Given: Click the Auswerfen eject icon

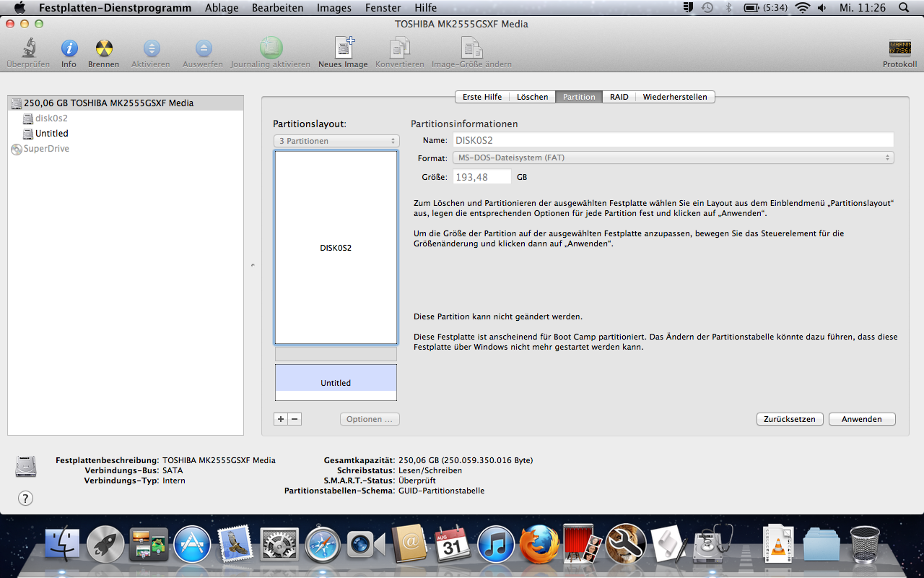Looking at the screenshot, I should pos(203,48).
